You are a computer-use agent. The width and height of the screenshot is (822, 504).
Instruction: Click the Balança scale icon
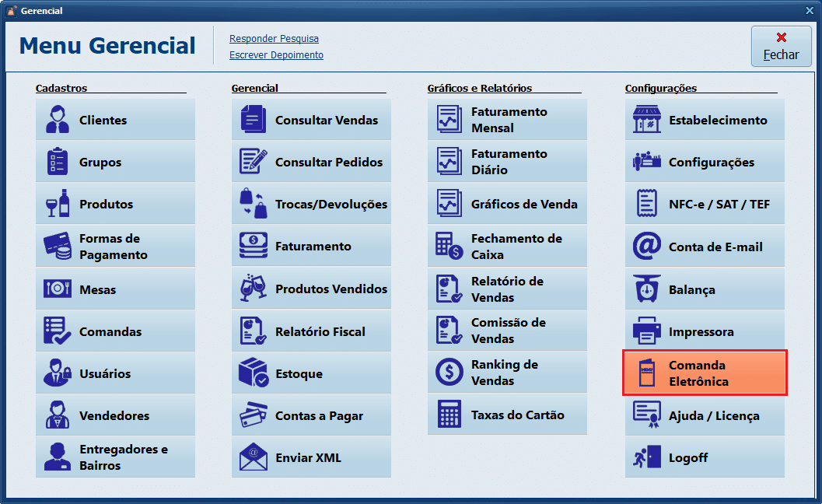[x=647, y=289]
